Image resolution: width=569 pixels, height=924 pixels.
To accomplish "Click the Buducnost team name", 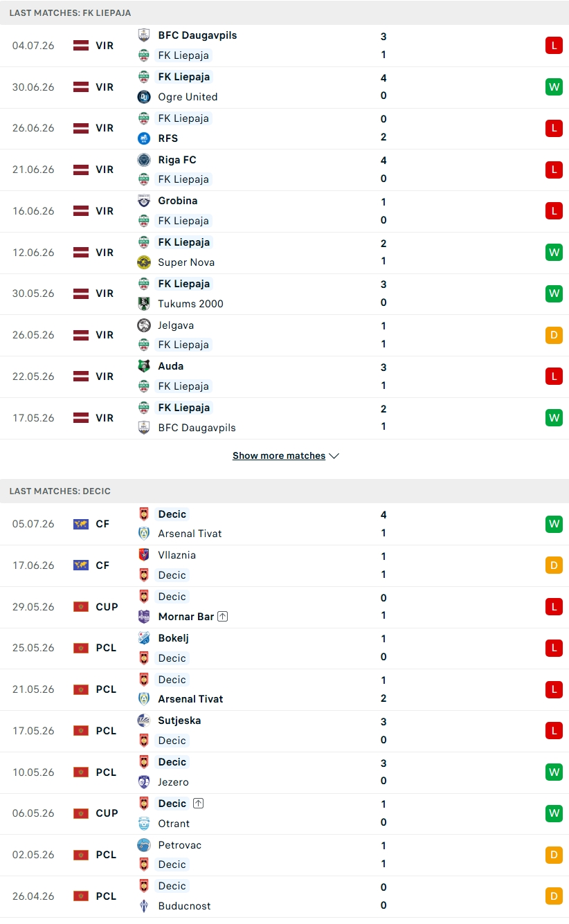I will click(x=184, y=906).
